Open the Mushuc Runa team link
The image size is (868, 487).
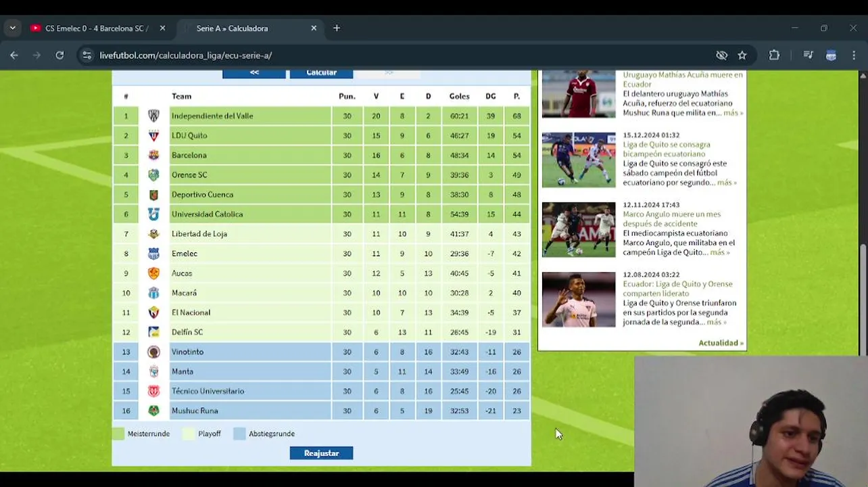point(195,411)
